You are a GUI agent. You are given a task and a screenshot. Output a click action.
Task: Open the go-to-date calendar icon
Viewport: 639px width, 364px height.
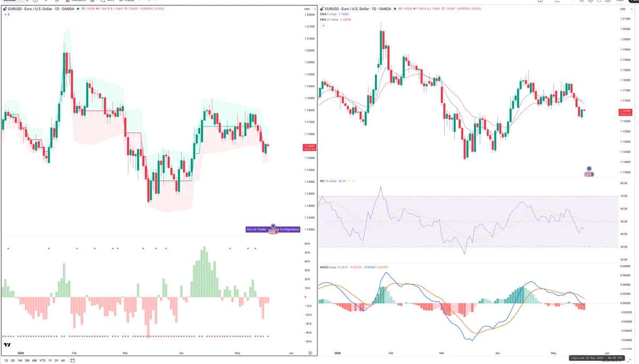72,360
